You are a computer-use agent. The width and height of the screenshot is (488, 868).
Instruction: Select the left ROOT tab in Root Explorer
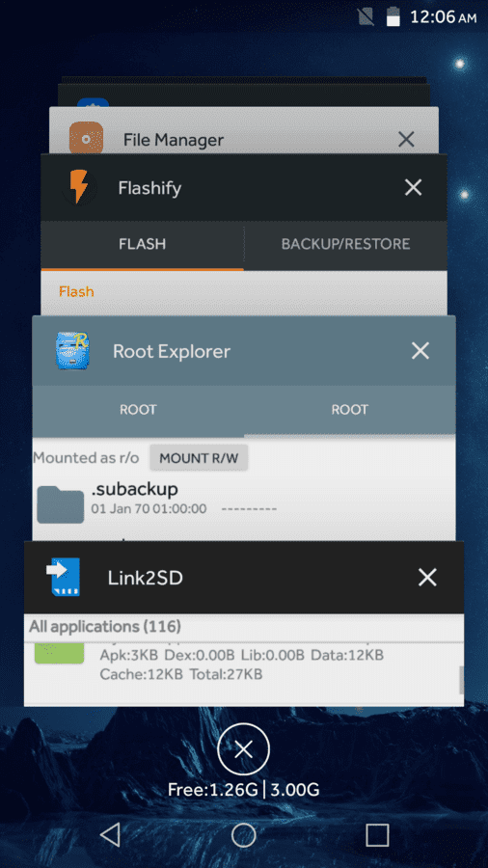click(x=138, y=410)
